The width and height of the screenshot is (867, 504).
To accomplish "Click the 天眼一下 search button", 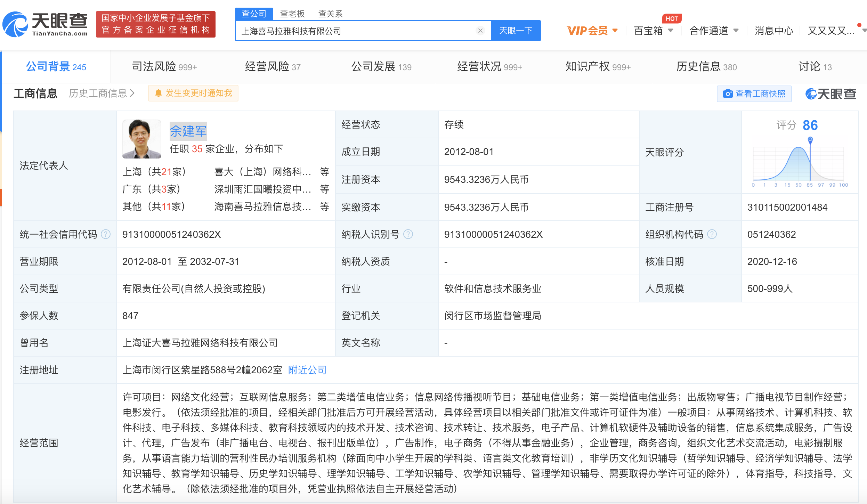I will pos(516,31).
